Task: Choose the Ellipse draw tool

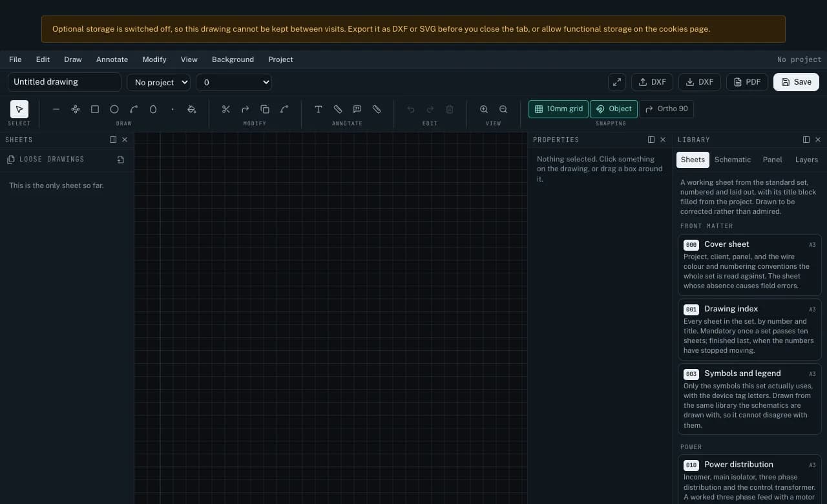Action: (x=153, y=109)
